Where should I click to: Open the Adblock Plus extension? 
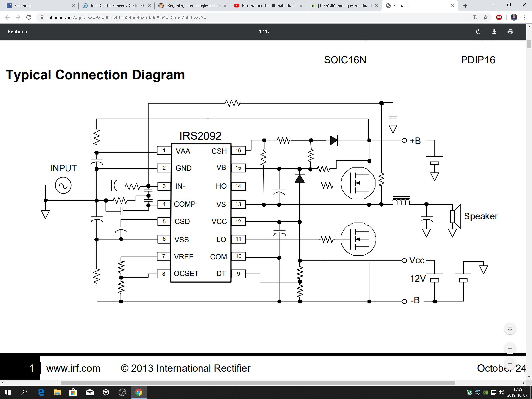coord(499,17)
